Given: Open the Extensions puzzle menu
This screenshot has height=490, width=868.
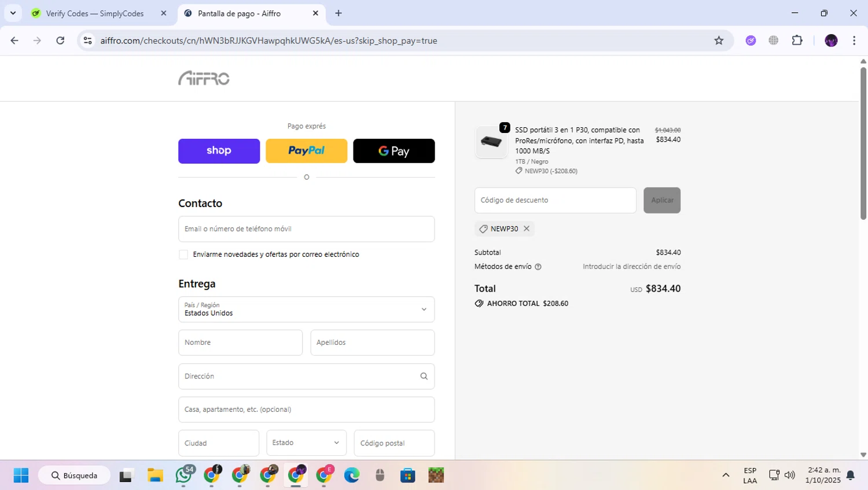Looking at the screenshot, I should (797, 40).
